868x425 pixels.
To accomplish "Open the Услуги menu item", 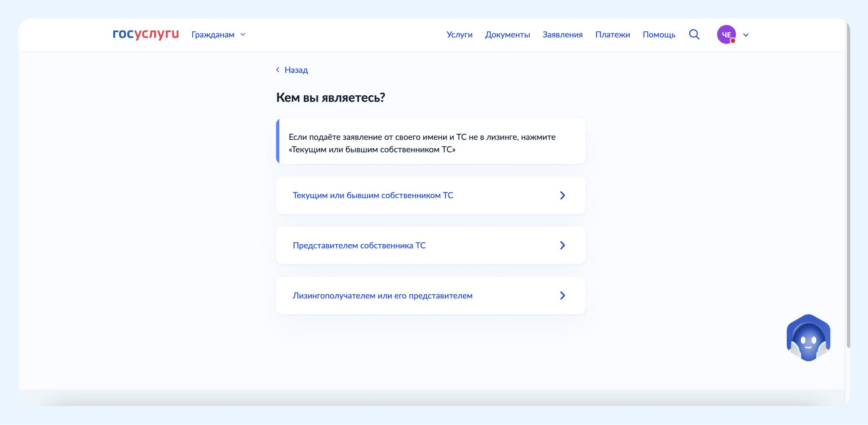I will coord(459,35).
